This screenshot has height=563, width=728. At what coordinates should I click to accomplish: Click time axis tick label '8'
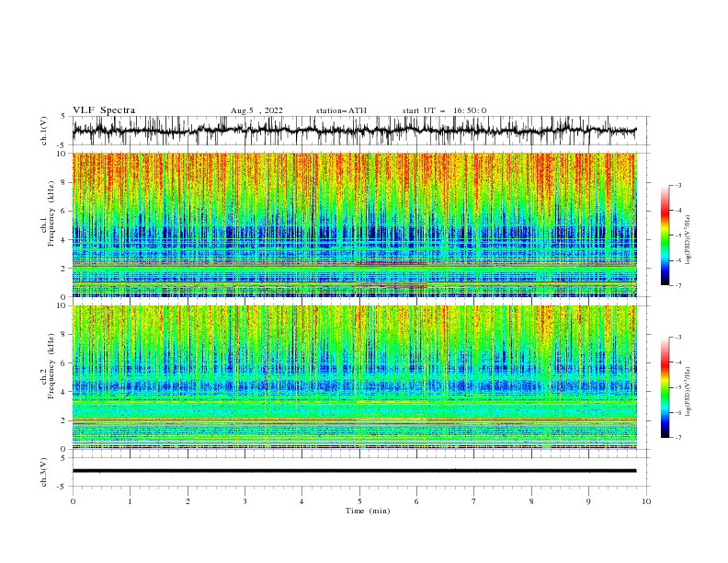click(x=531, y=501)
